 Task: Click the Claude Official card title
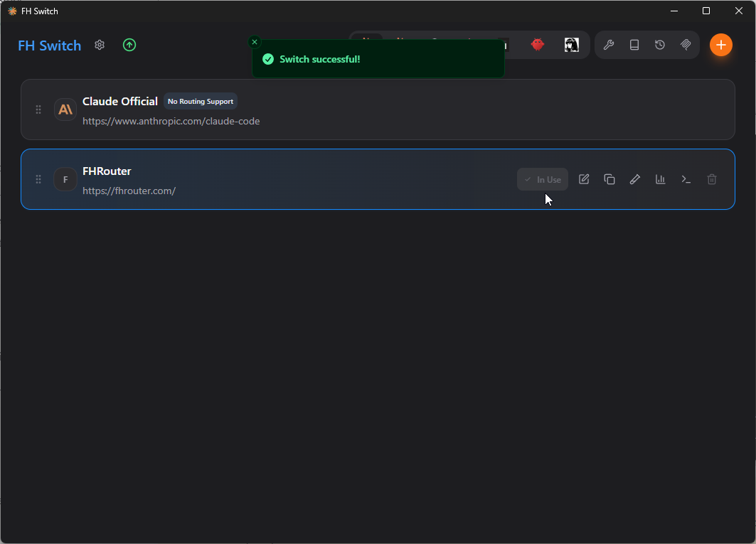120,101
